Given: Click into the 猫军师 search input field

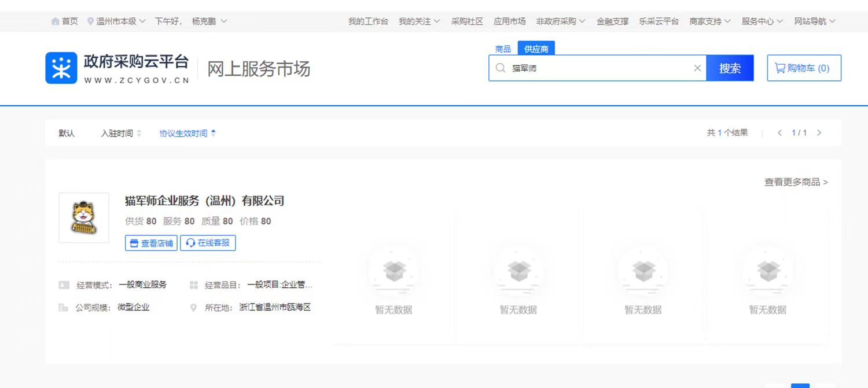Looking at the screenshot, I should click(599, 68).
